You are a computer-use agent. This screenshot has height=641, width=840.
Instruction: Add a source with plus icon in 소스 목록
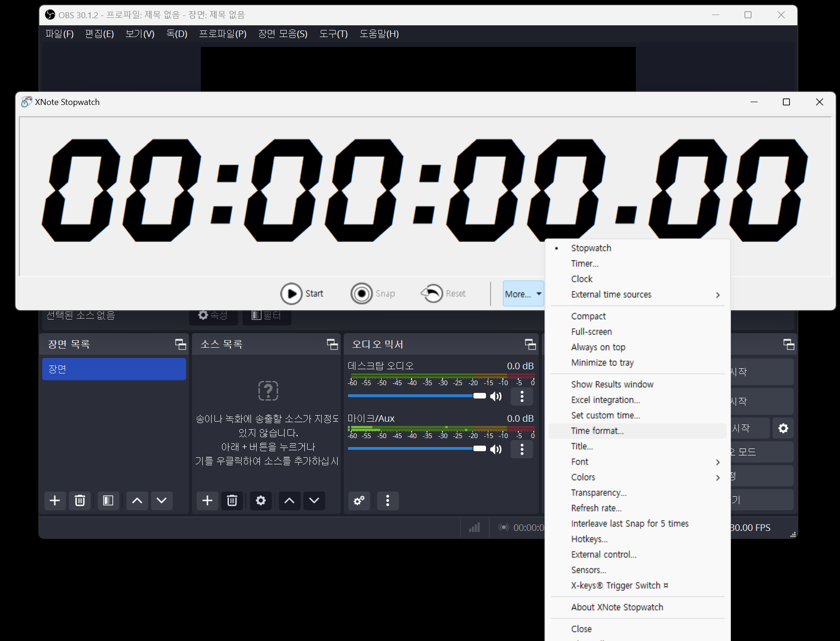pos(207,501)
